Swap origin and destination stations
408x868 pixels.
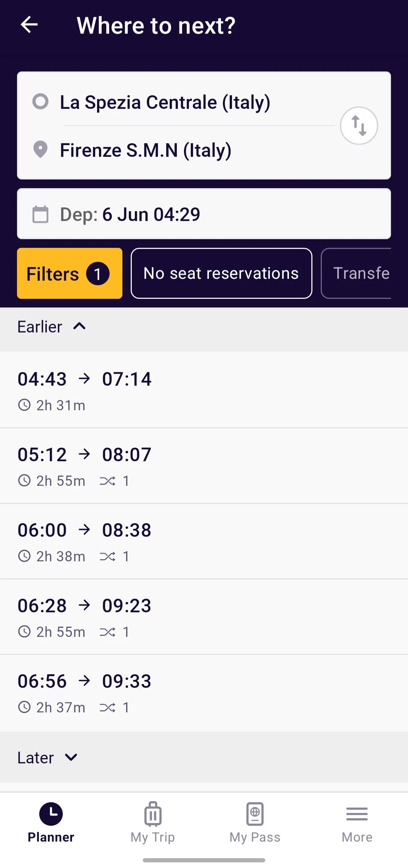point(359,126)
